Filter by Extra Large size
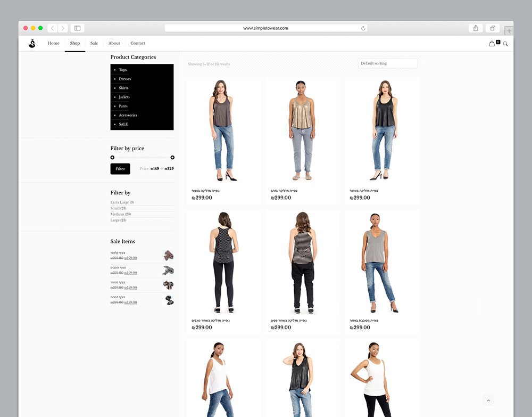This screenshot has height=417, width=532. coord(122,202)
